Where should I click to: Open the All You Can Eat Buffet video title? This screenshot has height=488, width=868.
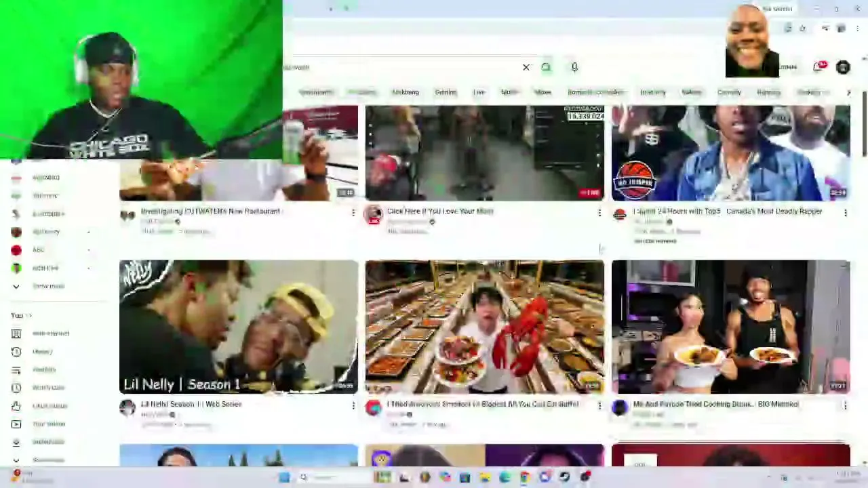click(x=483, y=404)
